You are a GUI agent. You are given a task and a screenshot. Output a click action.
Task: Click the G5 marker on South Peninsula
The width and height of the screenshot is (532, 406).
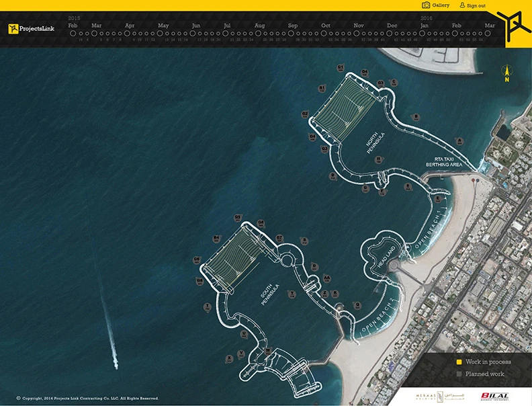tap(238, 218)
